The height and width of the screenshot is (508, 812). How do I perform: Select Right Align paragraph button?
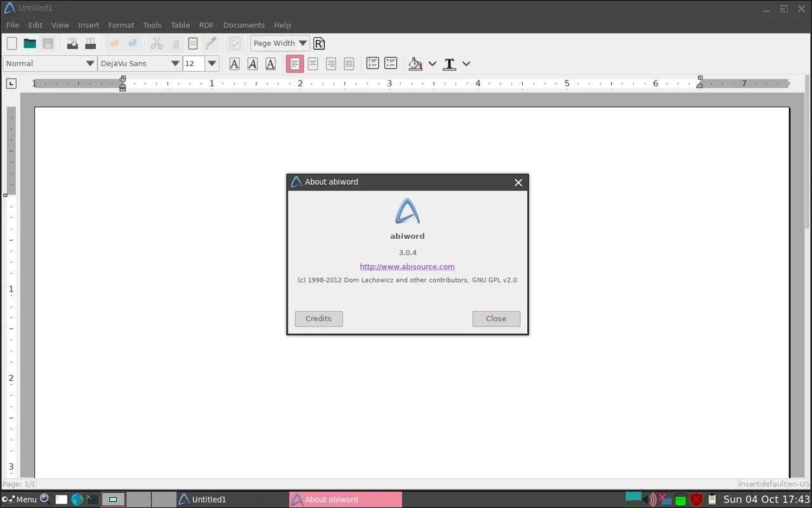[x=331, y=63]
